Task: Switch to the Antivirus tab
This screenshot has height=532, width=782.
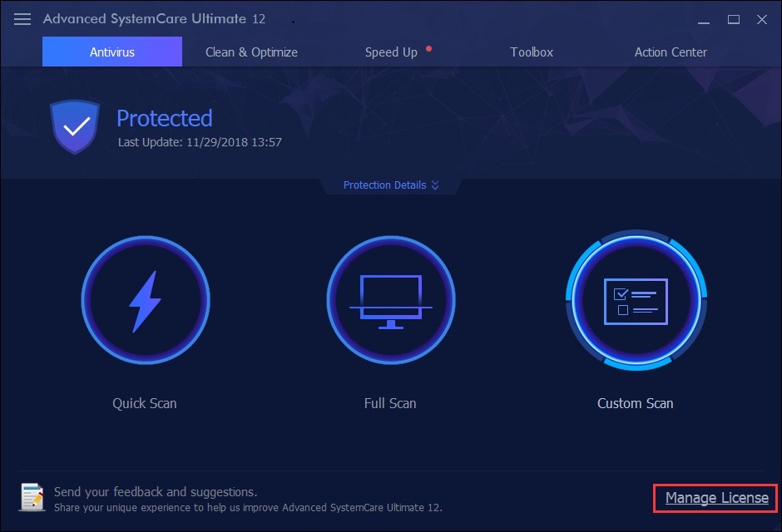Action: (112, 52)
